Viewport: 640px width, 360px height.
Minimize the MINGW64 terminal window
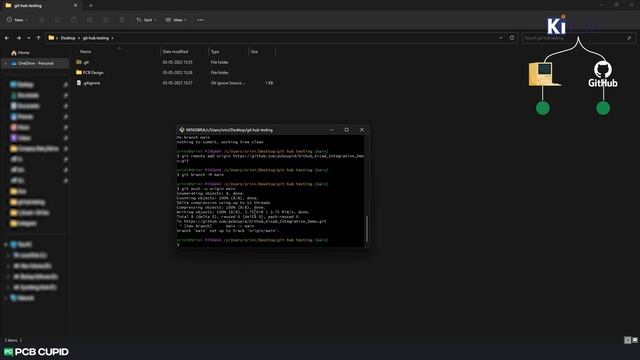click(x=331, y=130)
